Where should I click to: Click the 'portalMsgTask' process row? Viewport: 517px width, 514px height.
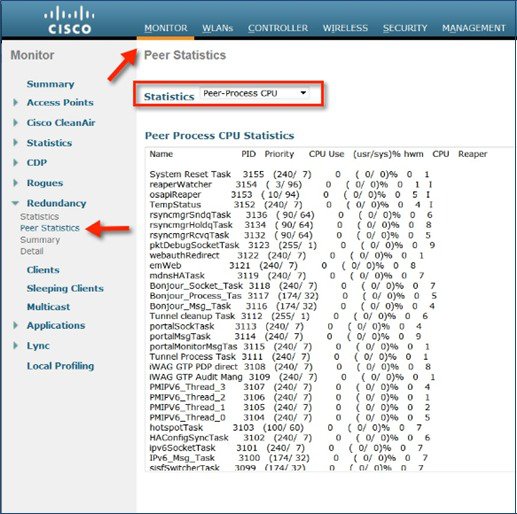(285, 336)
